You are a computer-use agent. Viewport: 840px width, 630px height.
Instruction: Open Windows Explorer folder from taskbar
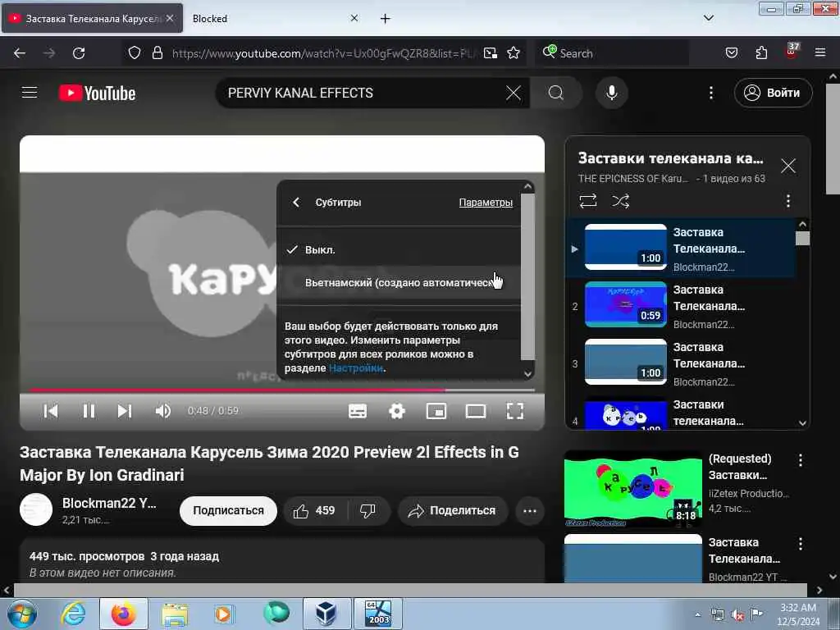click(x=175, y=614)
